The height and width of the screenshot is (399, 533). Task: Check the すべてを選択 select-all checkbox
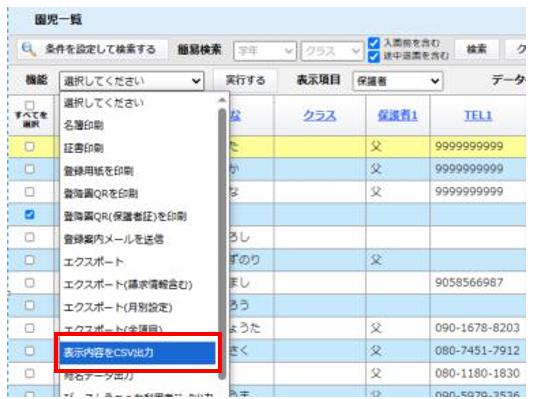click(x=30, y=105)
